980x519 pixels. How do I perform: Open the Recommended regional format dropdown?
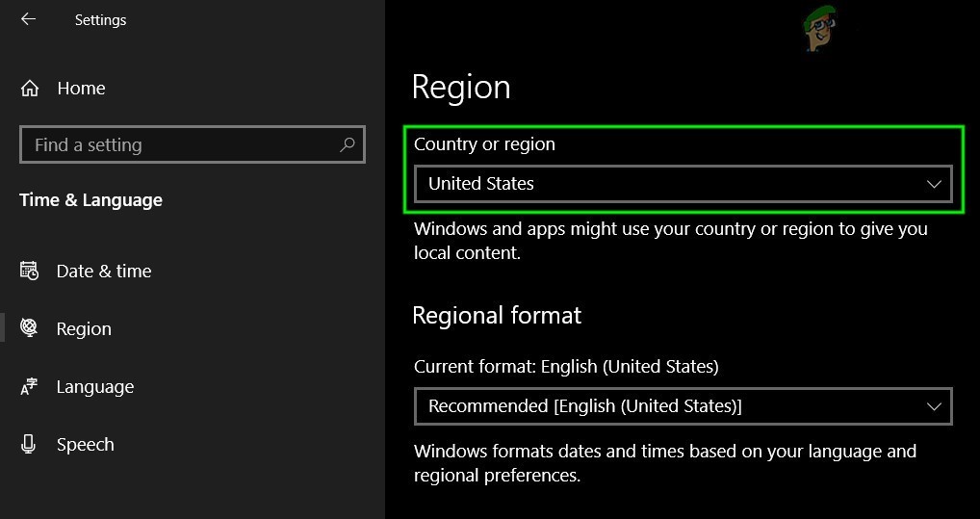[x=674, y=406]
